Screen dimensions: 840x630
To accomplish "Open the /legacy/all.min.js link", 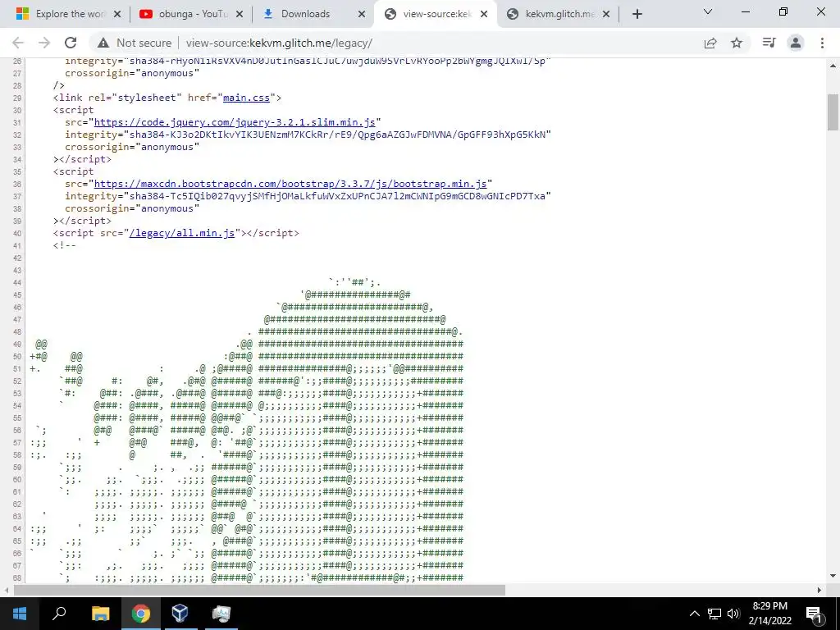I will (182, 233).
